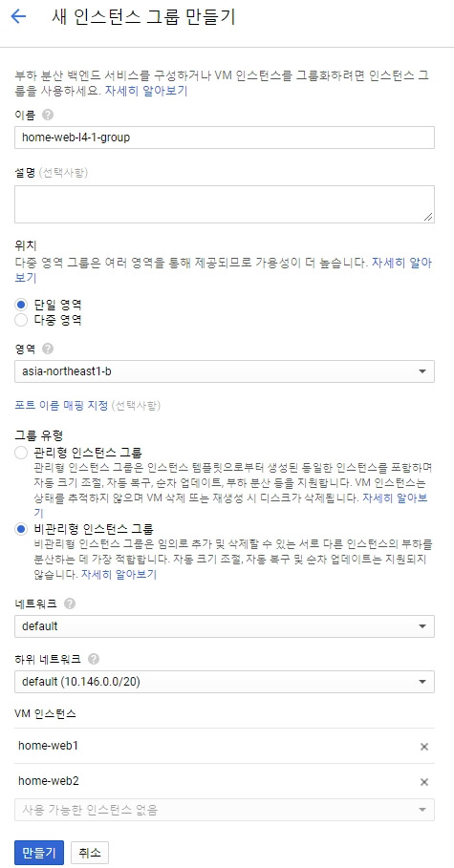The width and height of the screenshot is (454, 868).
Task: Open the 포트 이름 매핑 지정 link
Action: tap(61, 406)
